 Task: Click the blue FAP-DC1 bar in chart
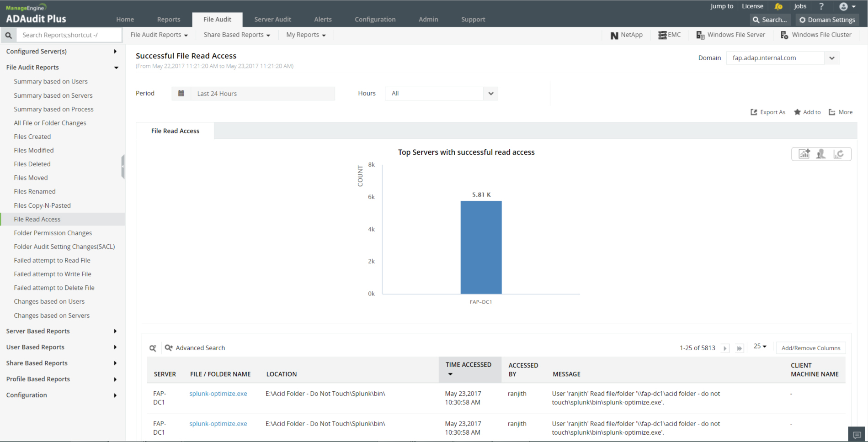[481, 247]
